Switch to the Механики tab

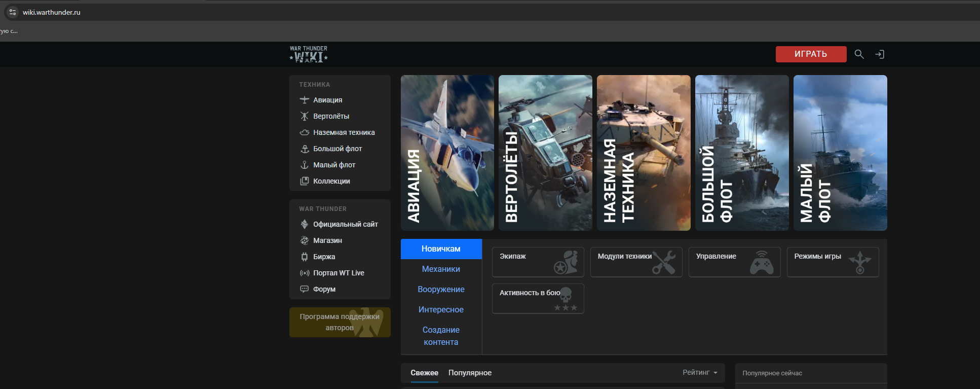point(441,269)
